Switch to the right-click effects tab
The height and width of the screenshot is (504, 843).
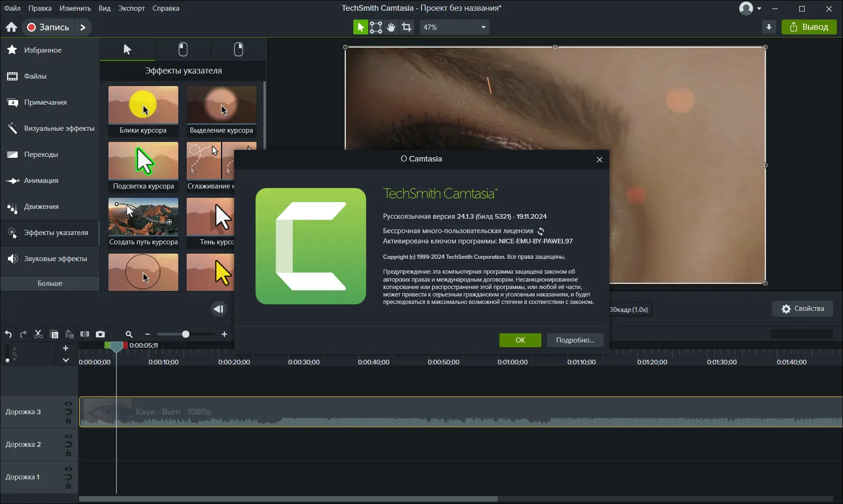(238, 49)
